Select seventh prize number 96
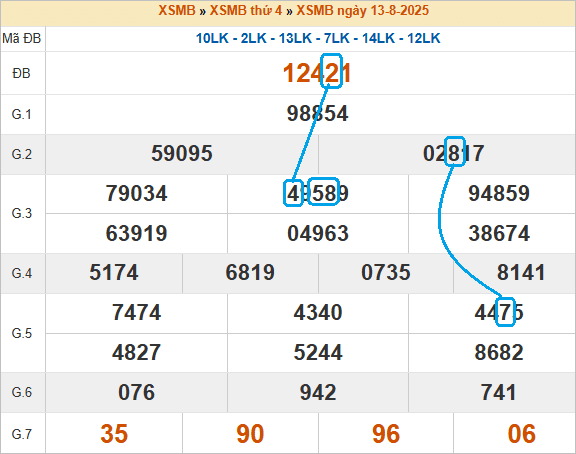 386,434
